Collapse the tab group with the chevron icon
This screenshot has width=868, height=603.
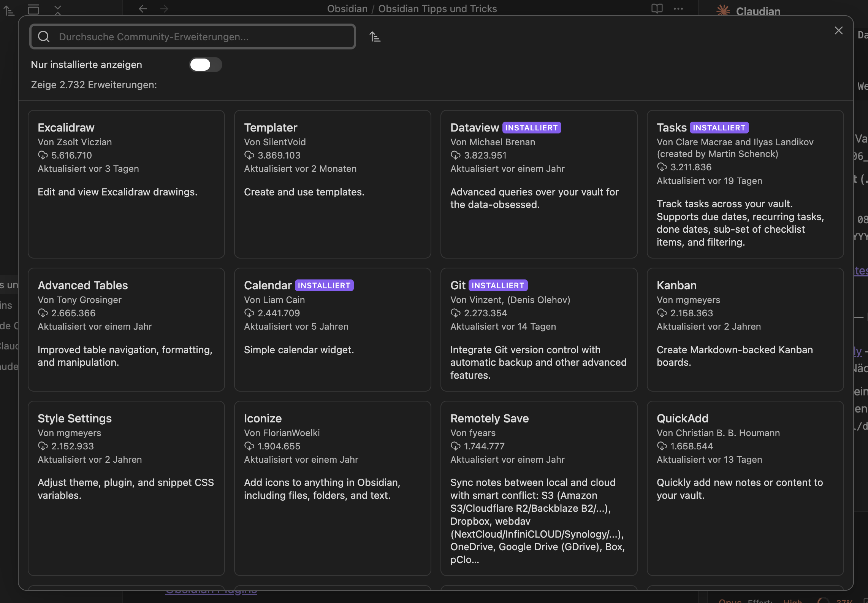[58, 10]
